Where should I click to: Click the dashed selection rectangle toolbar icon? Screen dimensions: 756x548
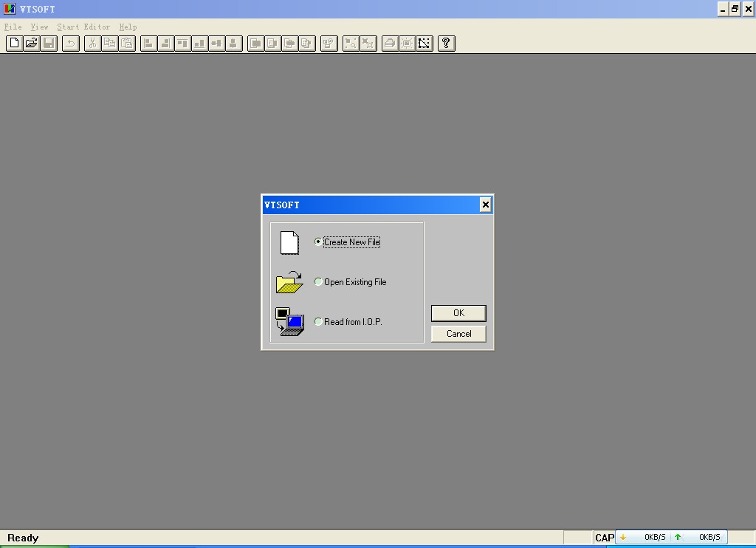tap(425, 44)
